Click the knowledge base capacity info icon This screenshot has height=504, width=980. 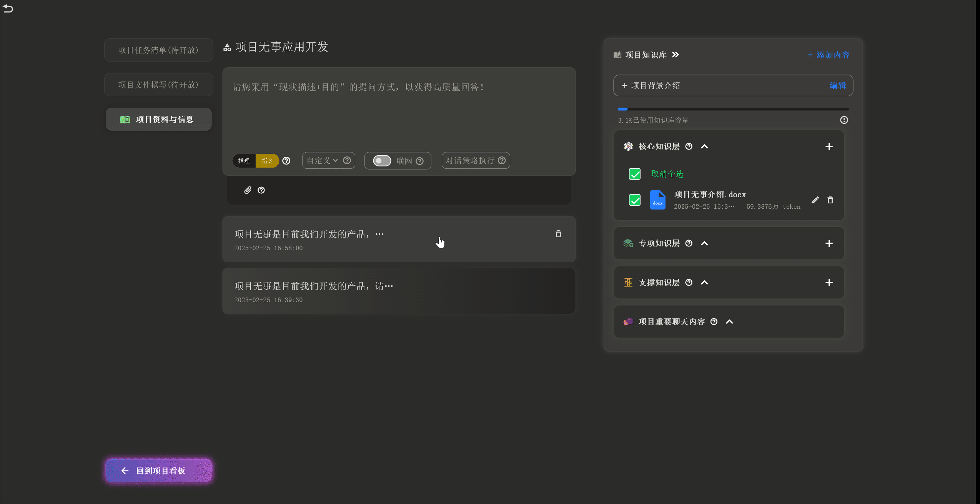844,120
